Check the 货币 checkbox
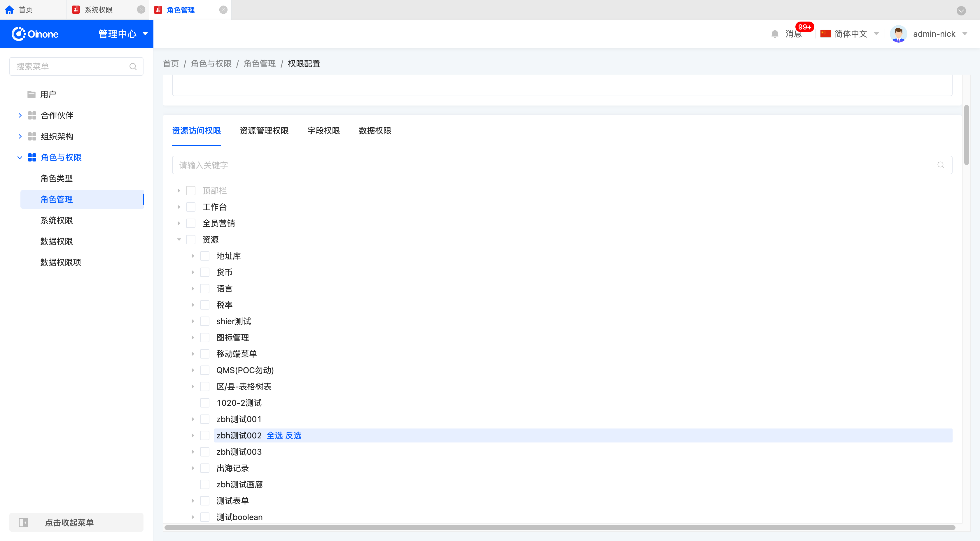 pyautogui.click(x=205, y=272)
